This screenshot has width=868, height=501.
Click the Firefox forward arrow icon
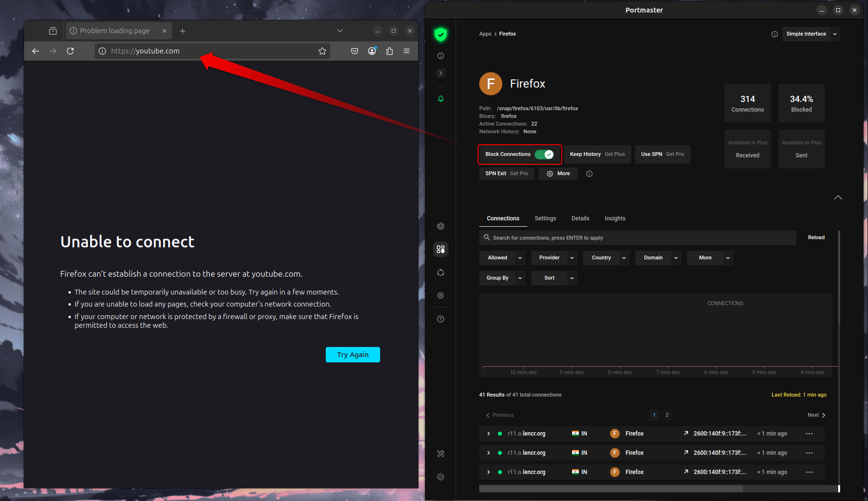[x=53, y=51]
